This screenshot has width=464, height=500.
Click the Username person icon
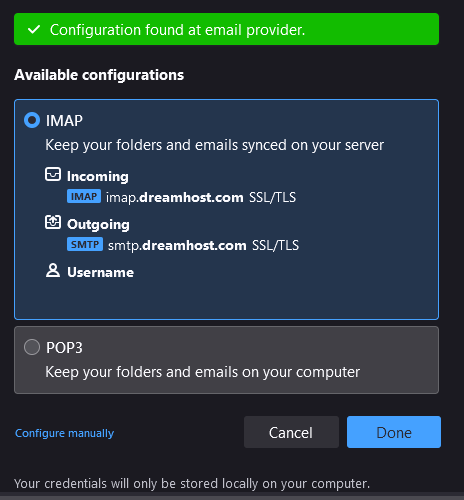pyautogui.click(x=53, y=270)
